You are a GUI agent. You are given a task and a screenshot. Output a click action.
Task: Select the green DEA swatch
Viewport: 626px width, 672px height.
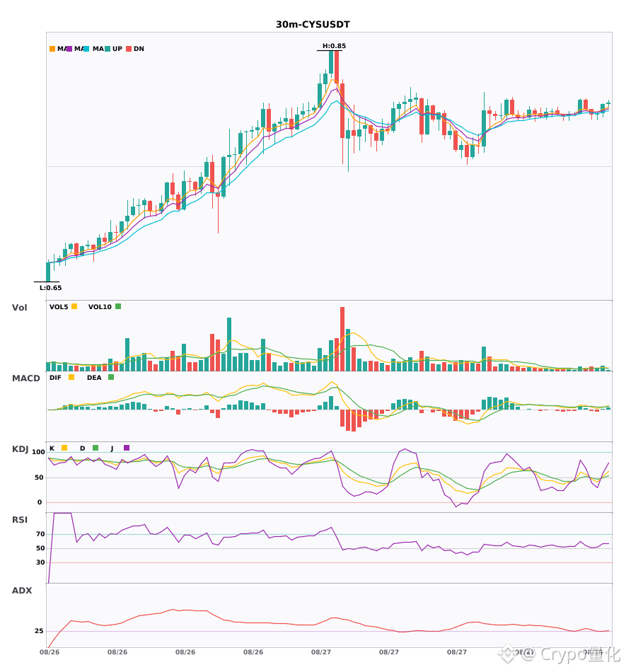pos(111,377)
